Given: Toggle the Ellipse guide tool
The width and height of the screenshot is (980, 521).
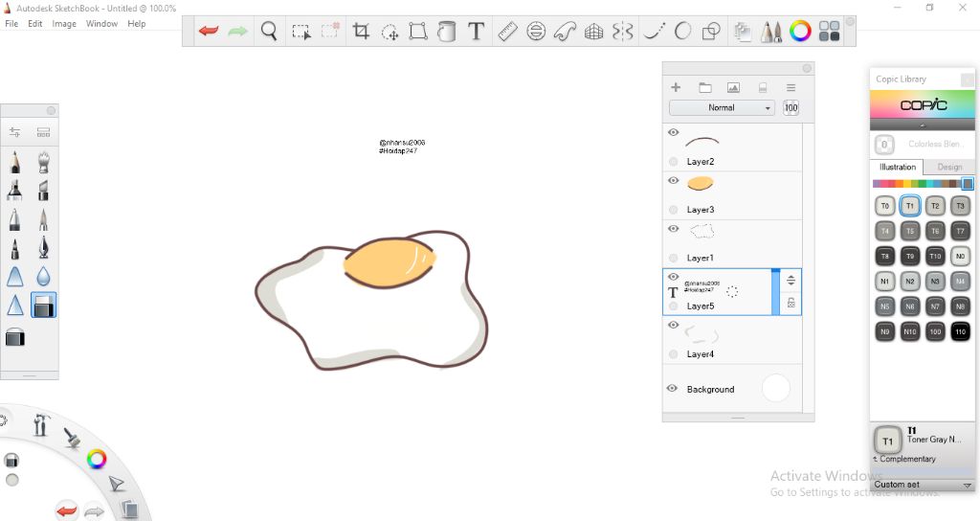Looking at the screenshot, I should (536, 31).
